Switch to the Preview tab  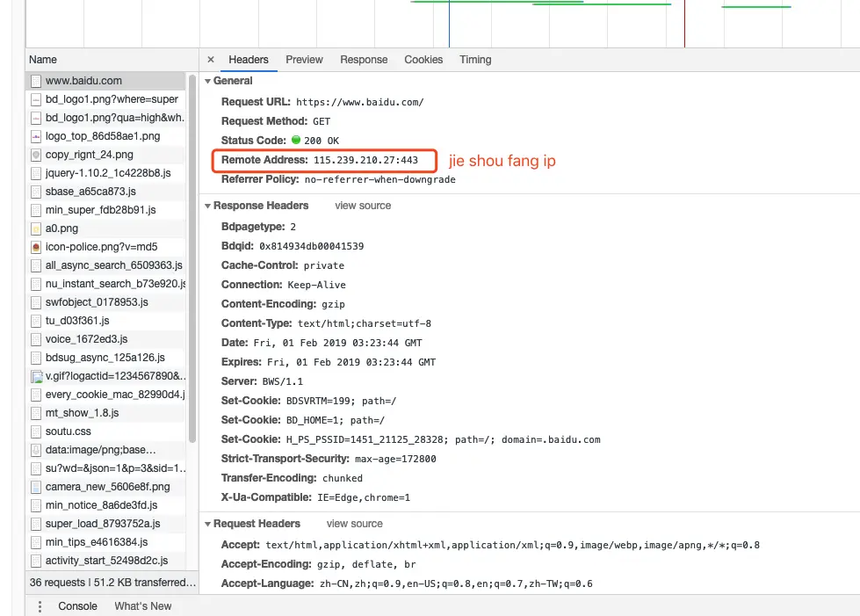click(304, 60)
